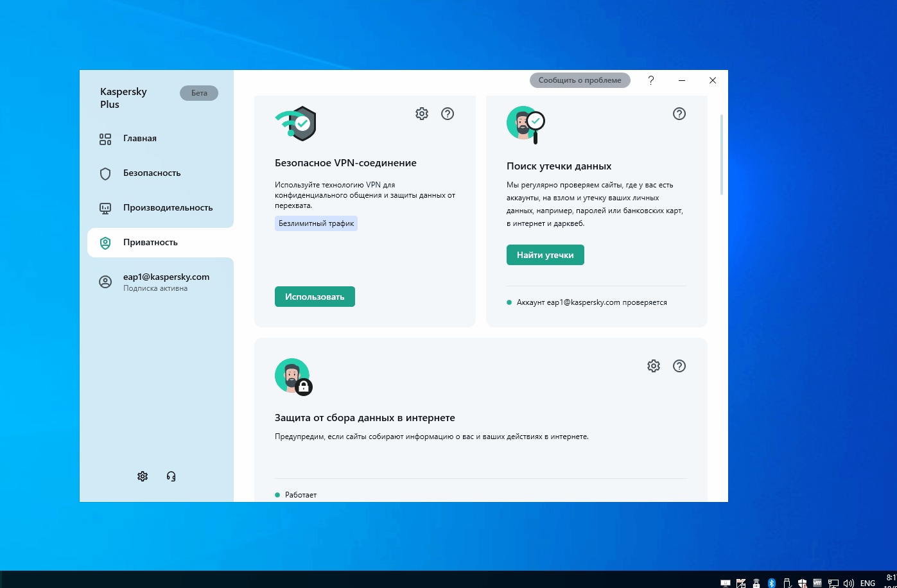897x588 pixels.
Task: Click the Использовать button
Action: point(315,297)
